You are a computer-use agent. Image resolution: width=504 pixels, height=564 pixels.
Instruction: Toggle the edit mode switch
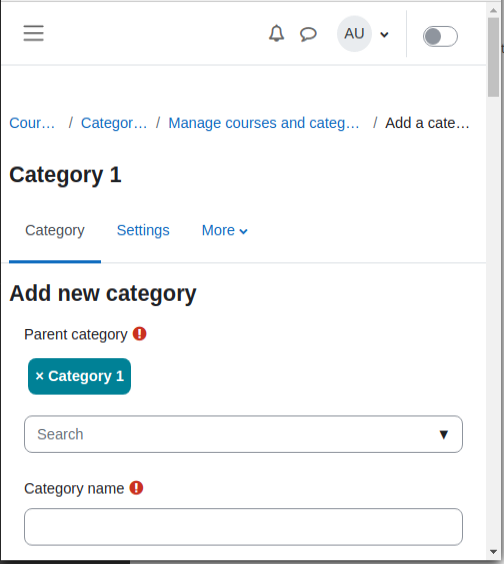pyautogui.click(x=440, y=36)
